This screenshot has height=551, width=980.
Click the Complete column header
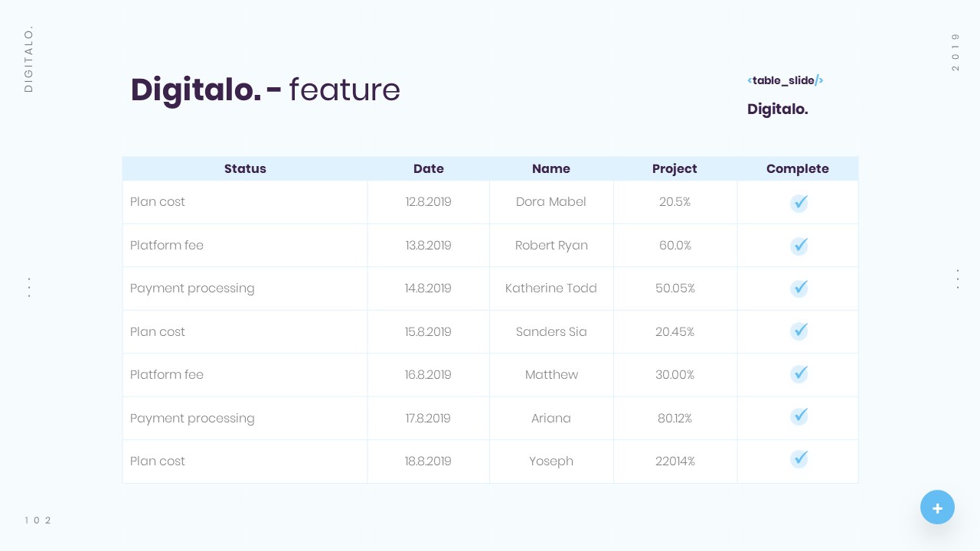point(798,169)
